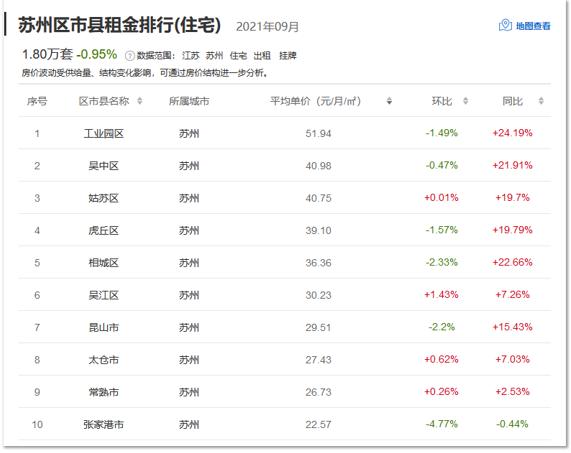The image size is (571, 453).
Task: Click the 2021年09月 date label
Action: 268,27
